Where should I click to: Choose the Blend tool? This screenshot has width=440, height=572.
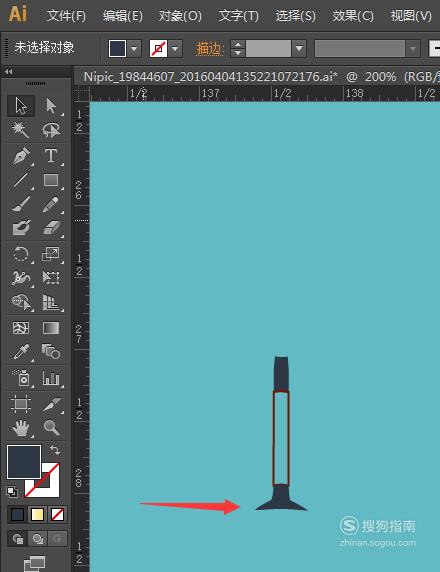(x=51, y=352)
